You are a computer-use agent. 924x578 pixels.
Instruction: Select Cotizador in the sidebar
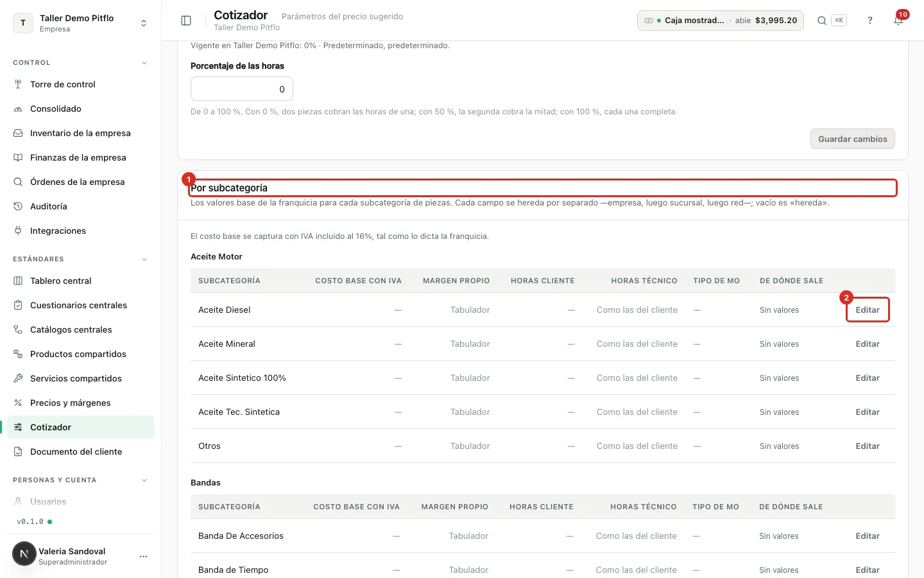(x=81, y=427)
